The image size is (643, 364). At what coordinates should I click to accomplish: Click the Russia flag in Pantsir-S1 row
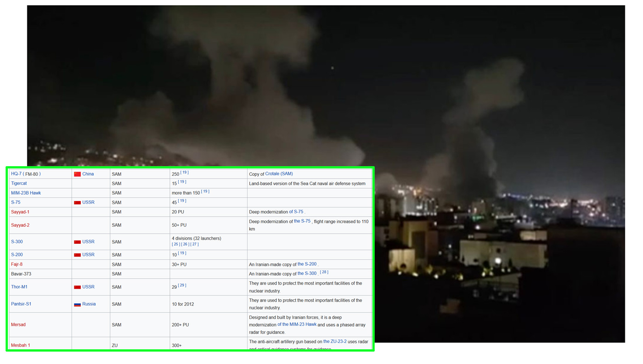(x=77, y=304)
